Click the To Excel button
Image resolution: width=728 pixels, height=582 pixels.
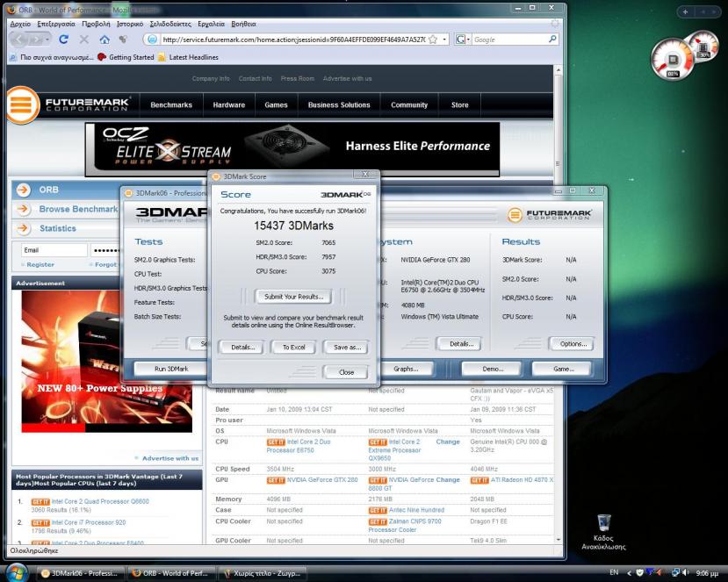click(x=294, y=347)
